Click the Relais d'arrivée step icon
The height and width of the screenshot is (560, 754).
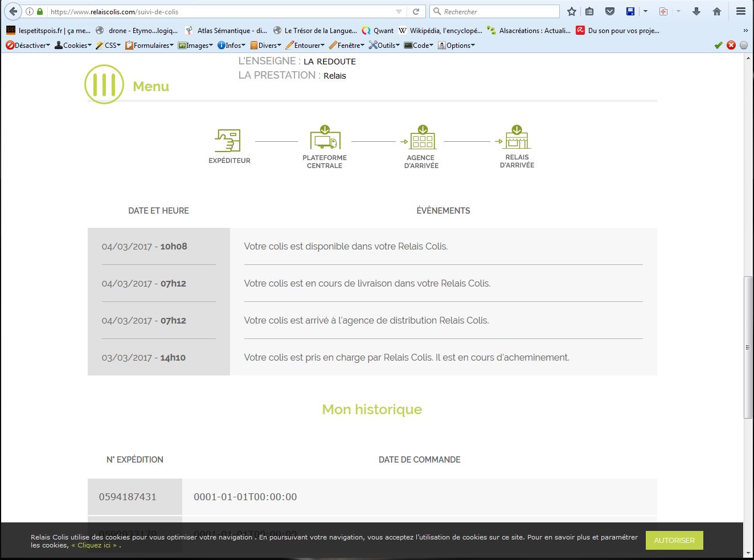[517, 138]
